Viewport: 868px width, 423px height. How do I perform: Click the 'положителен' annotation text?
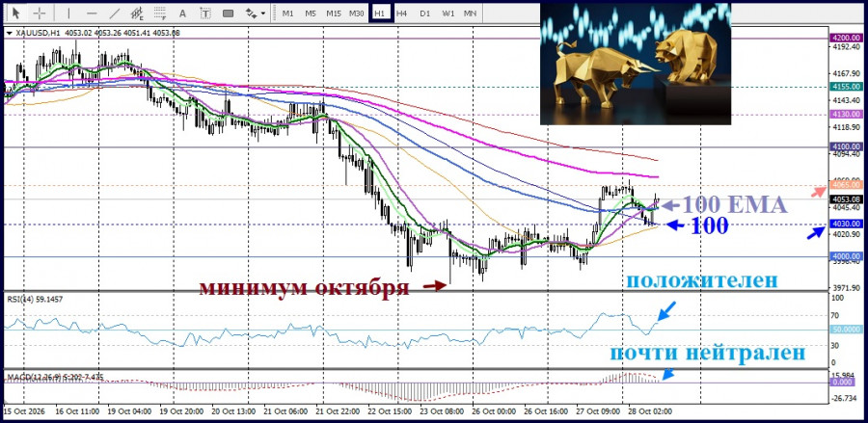click(702, 280)
